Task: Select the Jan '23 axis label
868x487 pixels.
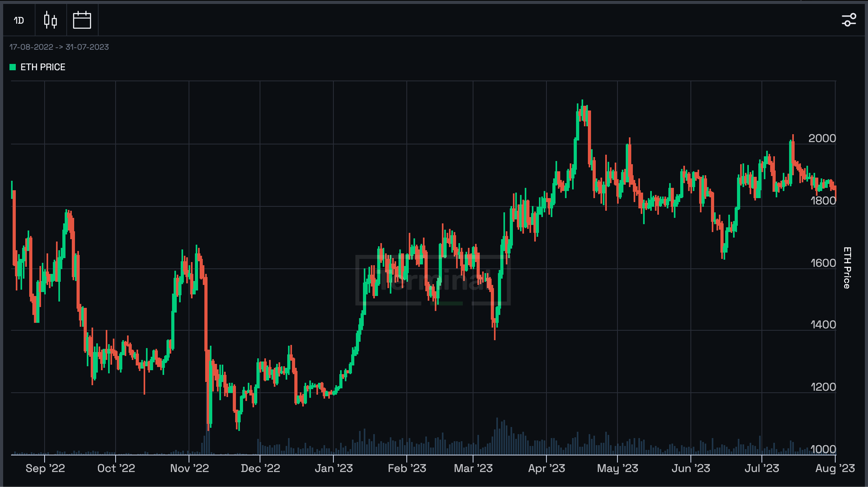Action: 334,468
